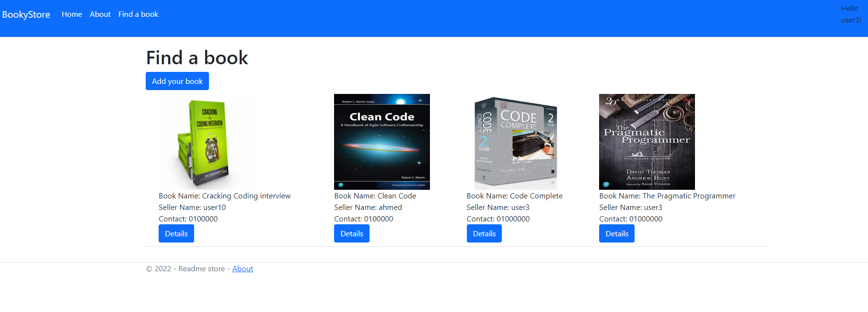868x312 pixels.
Task: Select text 'Book Name: Code Complete'
Action: [x=514, y=196]
